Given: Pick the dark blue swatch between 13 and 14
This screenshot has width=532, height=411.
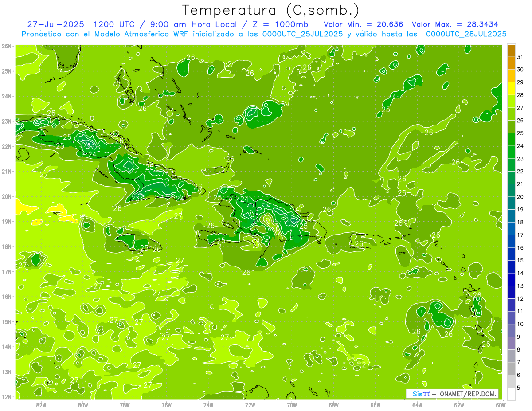Looking at the screenshot, I should point(511,279).
